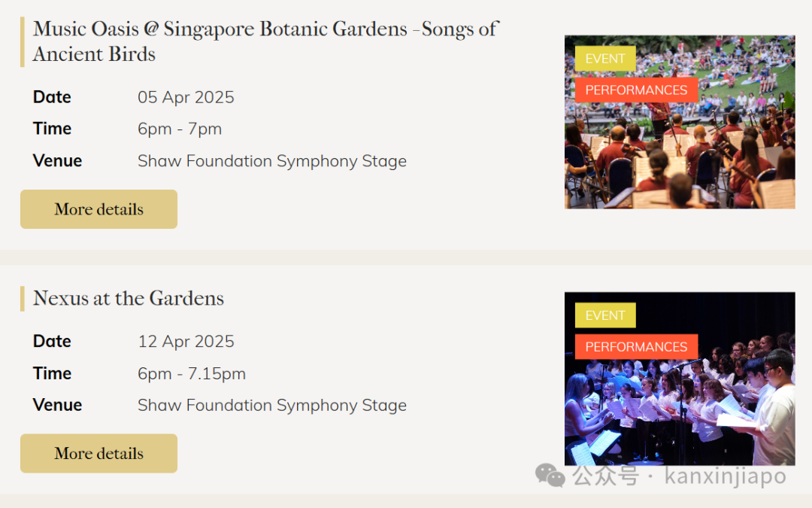Select the choir event thumbnail photo
812x508 pixels.
pyautogui.click(x=680, y=379)
